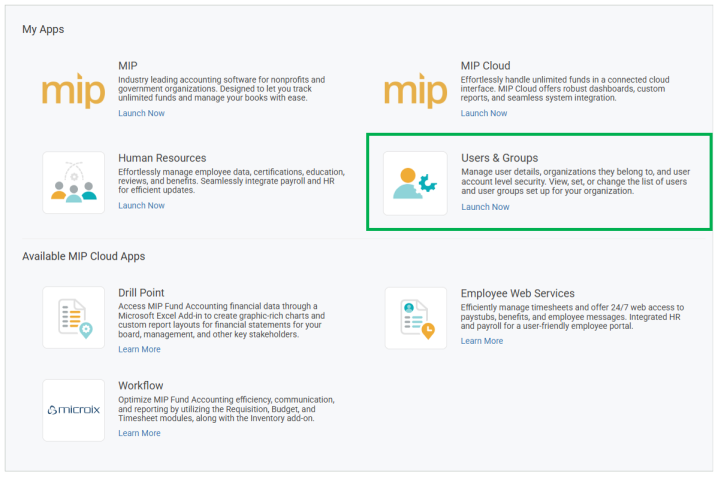Click the Drill Point document icon
Viewport: 718px width, 478px height.
(74, 318)
